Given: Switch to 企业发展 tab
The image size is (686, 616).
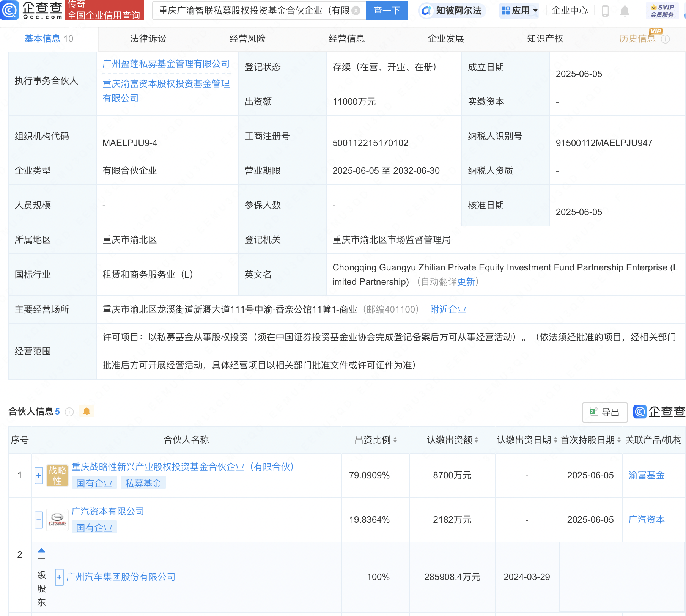Looking at the screenshot, I should 446,39.
